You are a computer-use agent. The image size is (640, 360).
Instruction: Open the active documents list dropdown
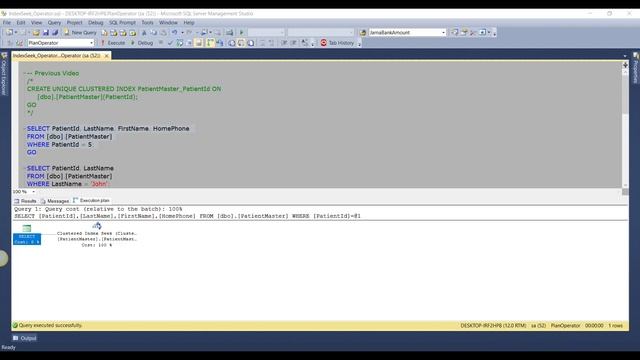[625, 56]
